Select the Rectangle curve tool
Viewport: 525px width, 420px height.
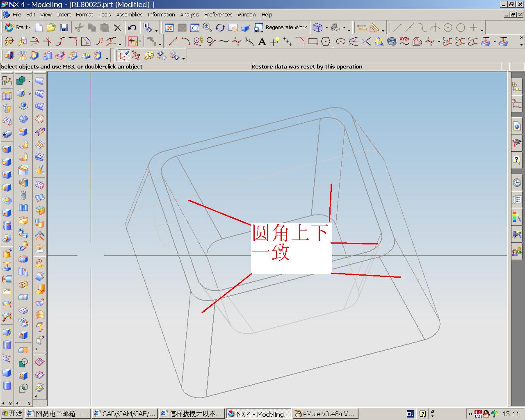(x=313, y=41)
